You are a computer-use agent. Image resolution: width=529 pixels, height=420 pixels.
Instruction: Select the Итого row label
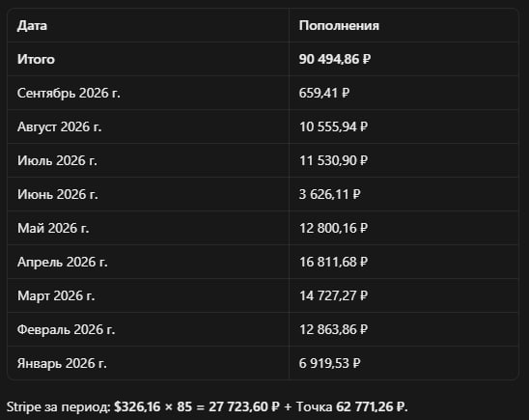coord(36,59)
